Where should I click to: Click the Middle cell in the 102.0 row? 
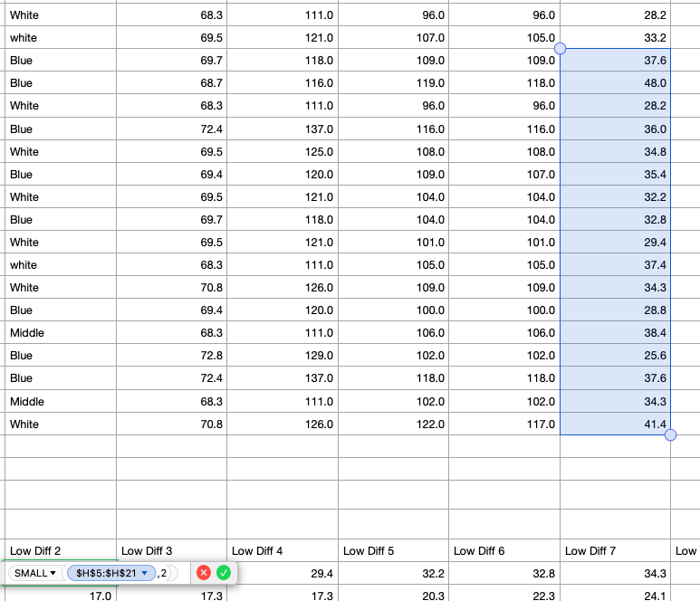61,401
